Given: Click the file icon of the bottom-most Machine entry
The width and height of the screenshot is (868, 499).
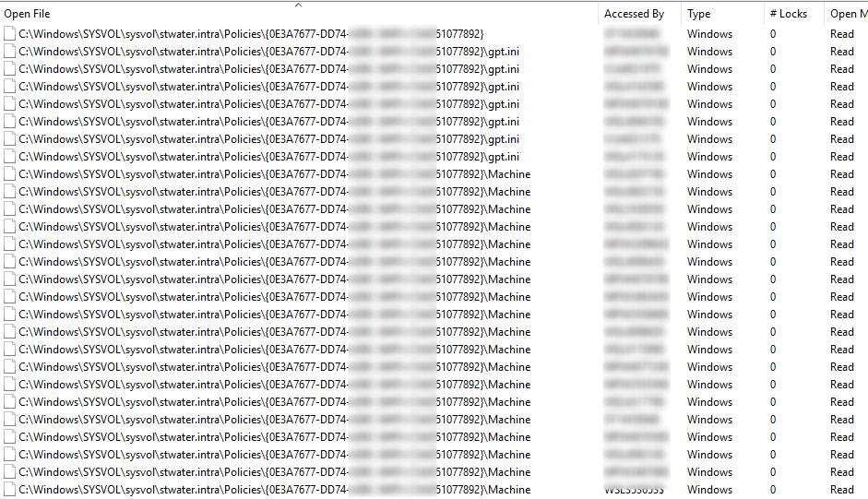Looking at the screenshot, I should [x=9, y=490].
